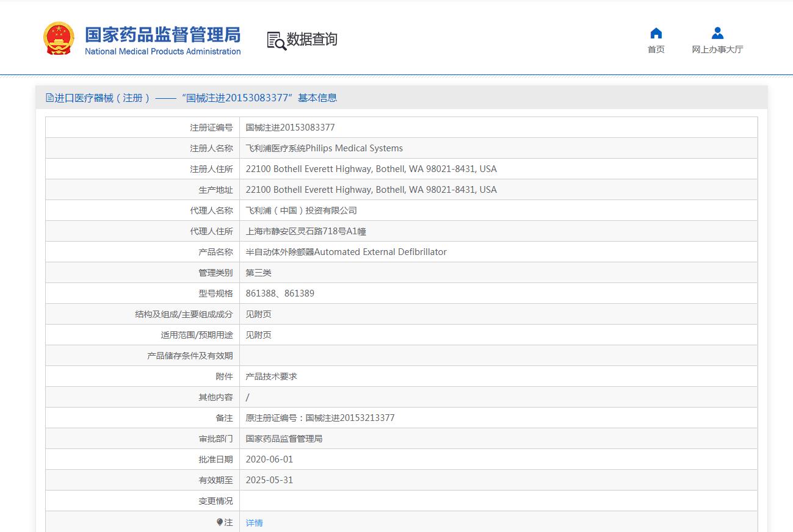This screenshot has height=532, width=793.
Task: Click the lightbulb icon beside 注
Action: [x=220, y=522]
